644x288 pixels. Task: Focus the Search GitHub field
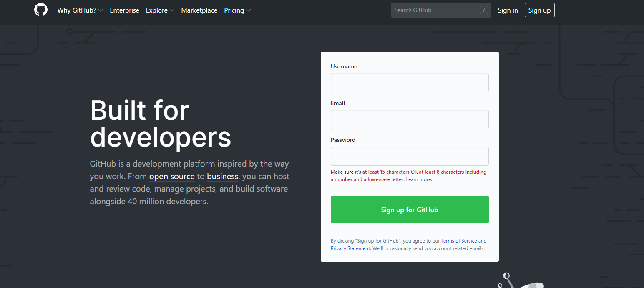441,10
